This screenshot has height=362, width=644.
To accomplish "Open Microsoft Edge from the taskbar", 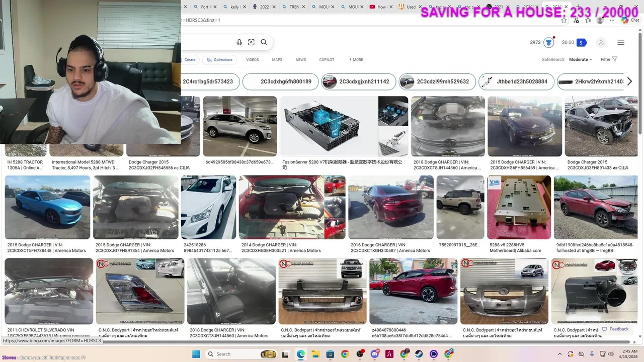I will (x=301, y=354).
